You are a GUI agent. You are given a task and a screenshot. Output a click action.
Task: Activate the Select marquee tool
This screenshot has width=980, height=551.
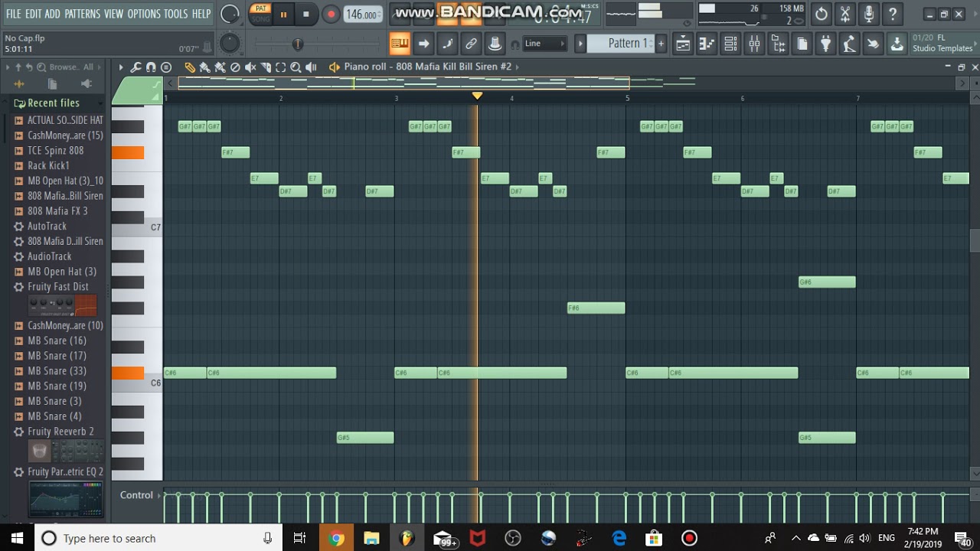[x=280, y=67]
